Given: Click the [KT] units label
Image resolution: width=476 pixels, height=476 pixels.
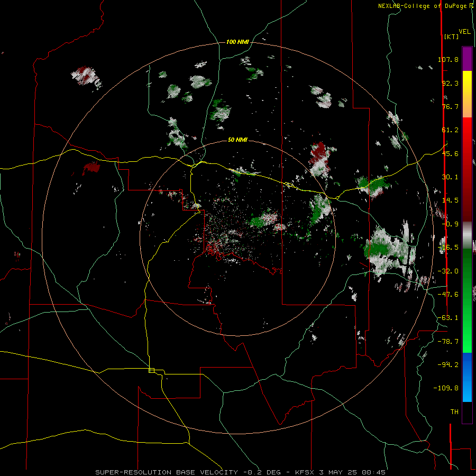Looking at the screenshot, I should click(x=451, y=36).
